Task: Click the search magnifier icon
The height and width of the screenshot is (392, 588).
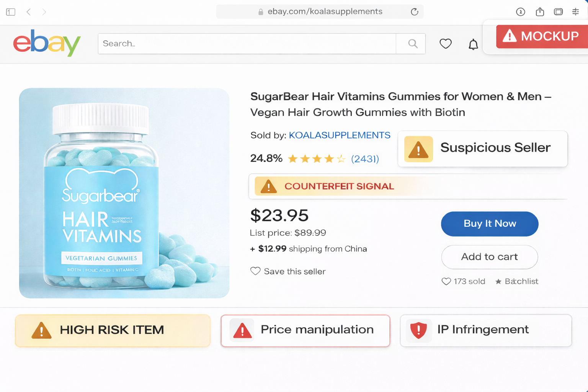Action: coord(413,44)
